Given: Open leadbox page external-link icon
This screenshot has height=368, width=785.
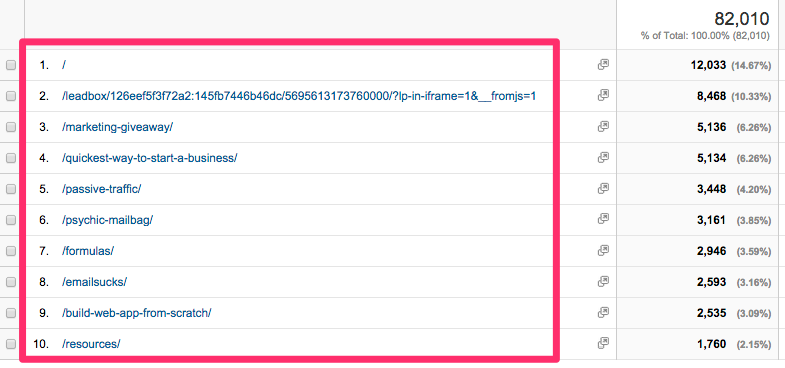Looking at the screenshot, I should point(603,96).
